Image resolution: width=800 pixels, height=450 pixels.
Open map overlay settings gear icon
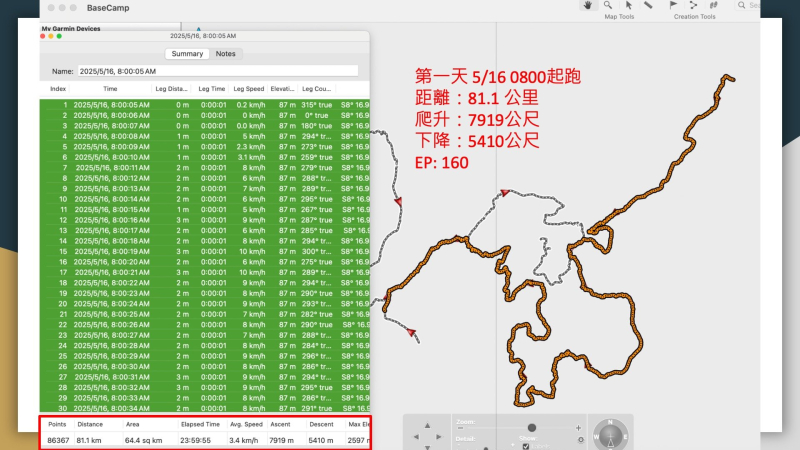pos(581,440)
